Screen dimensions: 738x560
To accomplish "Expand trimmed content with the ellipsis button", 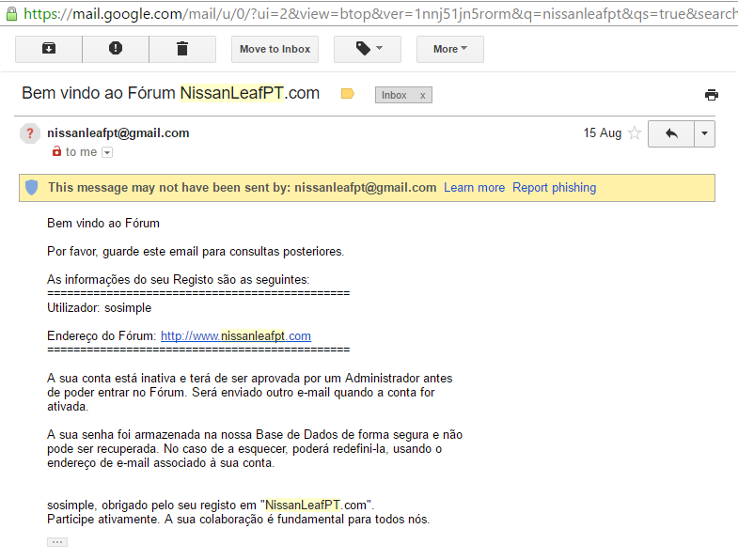I will (57, 542).
